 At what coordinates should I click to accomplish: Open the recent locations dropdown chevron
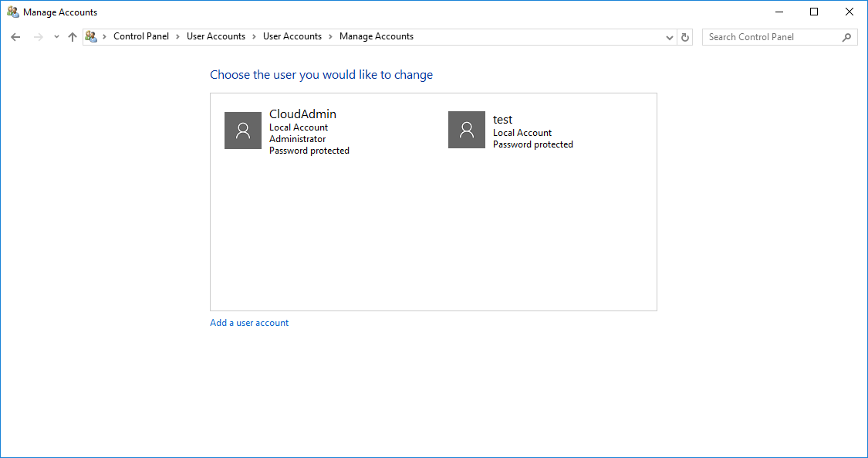[56, 37]
